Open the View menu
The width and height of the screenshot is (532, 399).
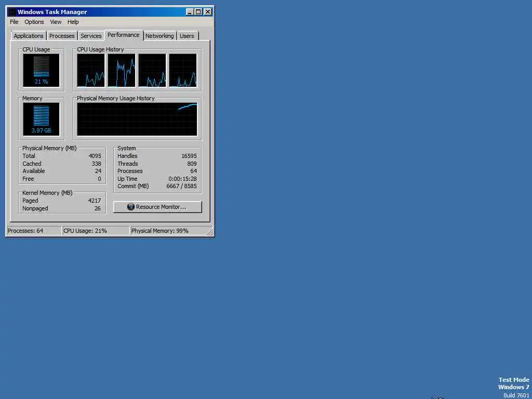tap(56, 22)
